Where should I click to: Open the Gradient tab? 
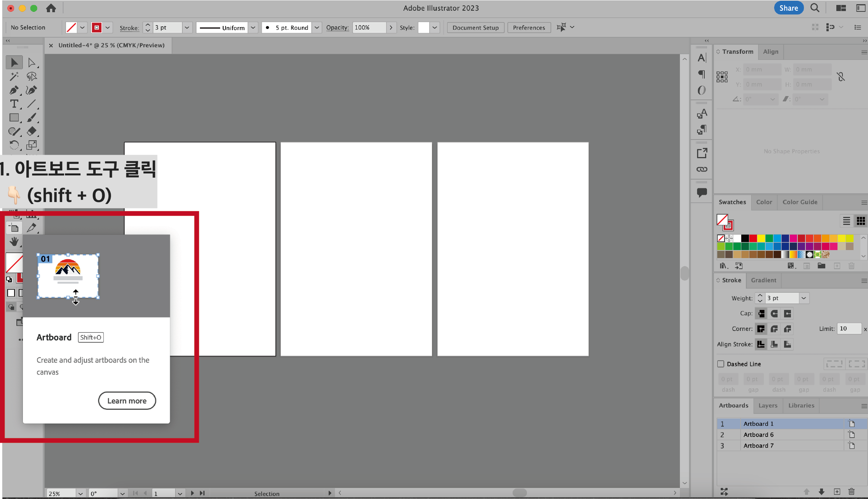763,280
